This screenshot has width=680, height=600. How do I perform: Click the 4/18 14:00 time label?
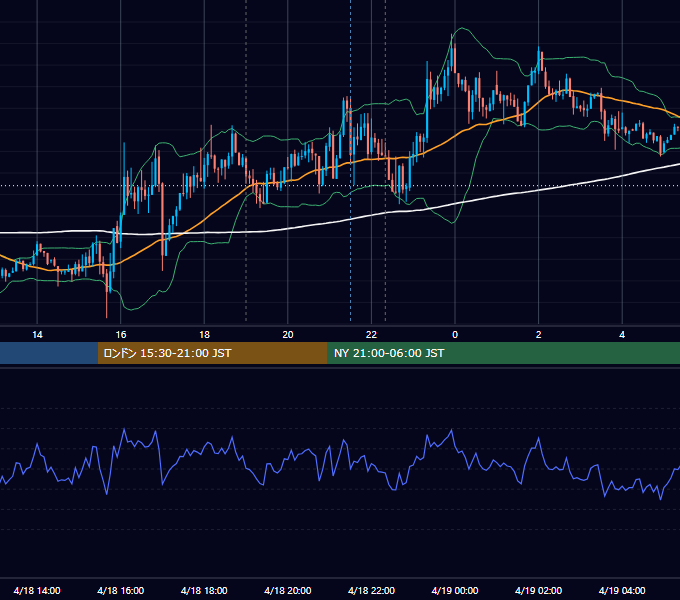[37, 590]
